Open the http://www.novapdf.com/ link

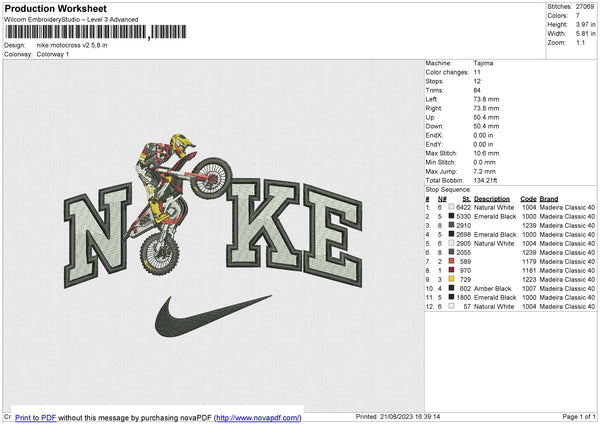[x=258, y=418]
